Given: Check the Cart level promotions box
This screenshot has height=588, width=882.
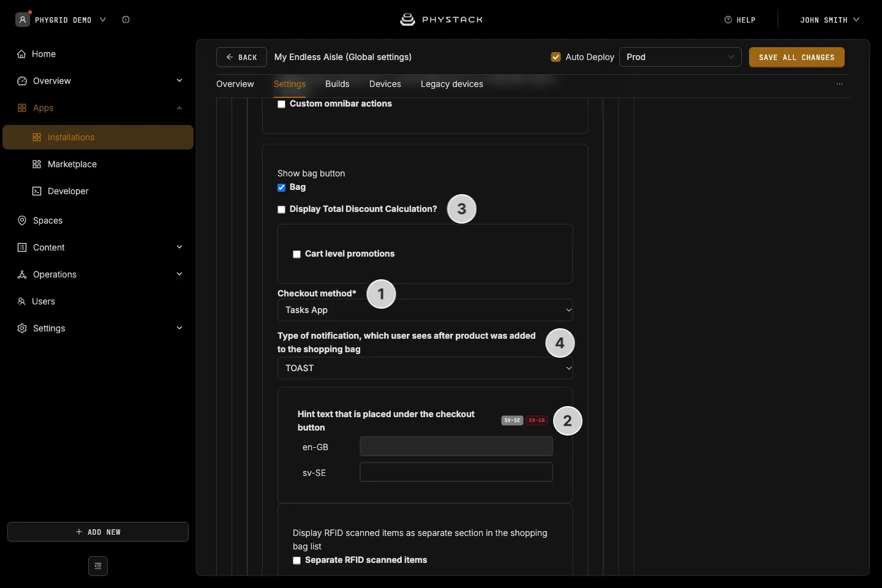Looking at the screenshot, I should (x=297, y=254).
